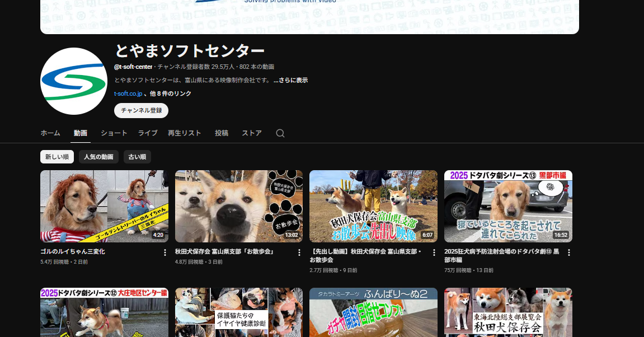Image resolution: width=644 pixels, height=337 pixels.
Task: Play the ふんばりーぬ2 video thumbnail
Action: pos(373,312)
